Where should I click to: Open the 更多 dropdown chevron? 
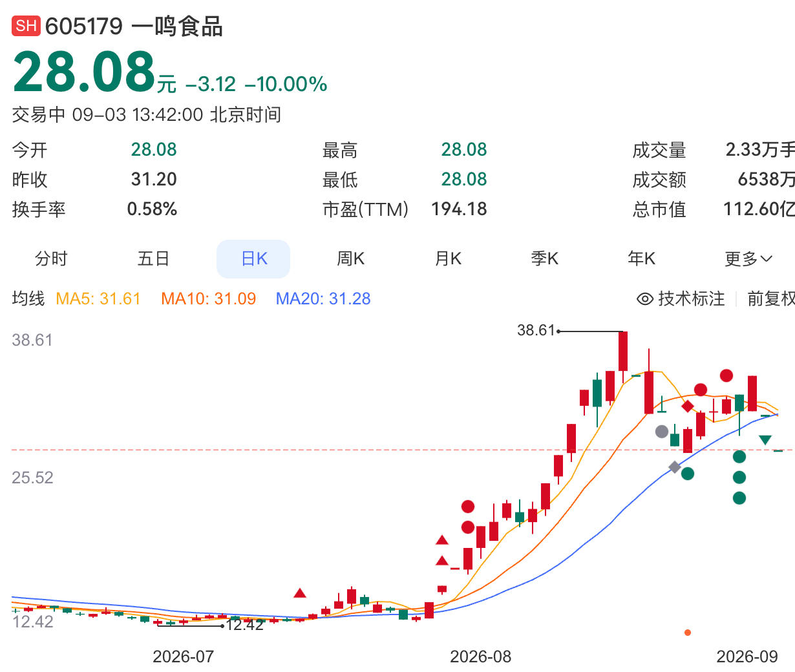coord(767,259)
